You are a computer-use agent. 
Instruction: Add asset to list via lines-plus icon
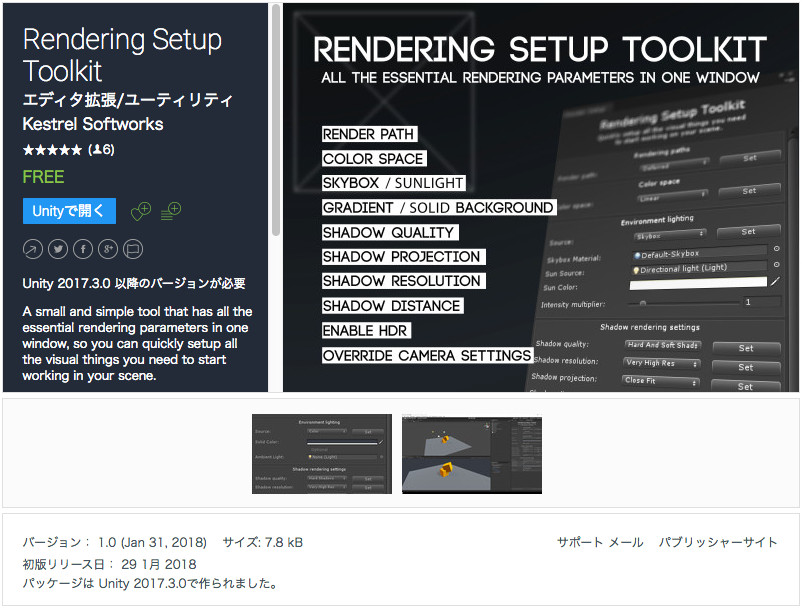pos(171,211)
